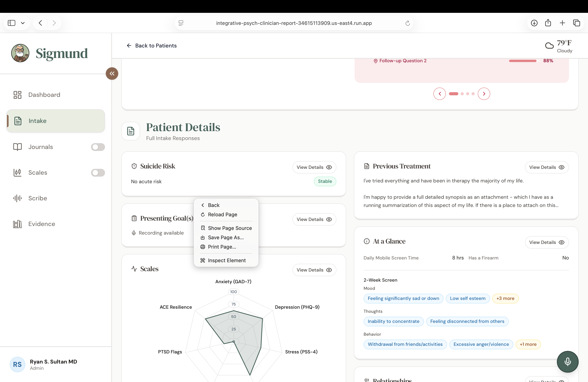The width and height of the screenshot is (588, 382).
Task: Click 'Low self esteem' tag
Action: [467, 299]
